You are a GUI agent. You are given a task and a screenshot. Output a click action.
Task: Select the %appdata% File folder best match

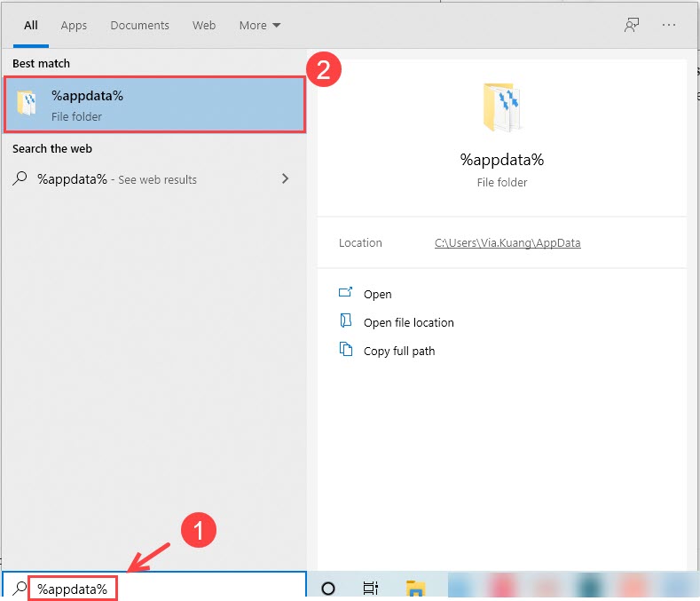click(154, 105)
